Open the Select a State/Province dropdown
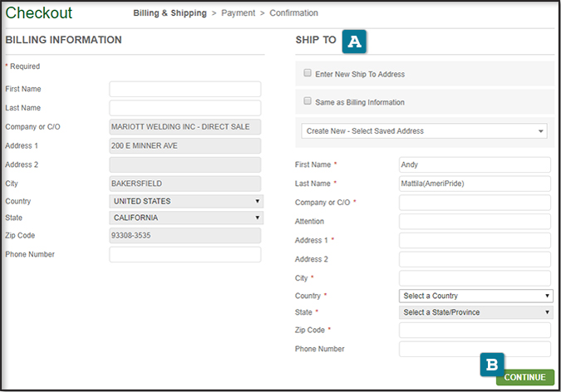Screen dimensions: 561x392 coord(475,312)
